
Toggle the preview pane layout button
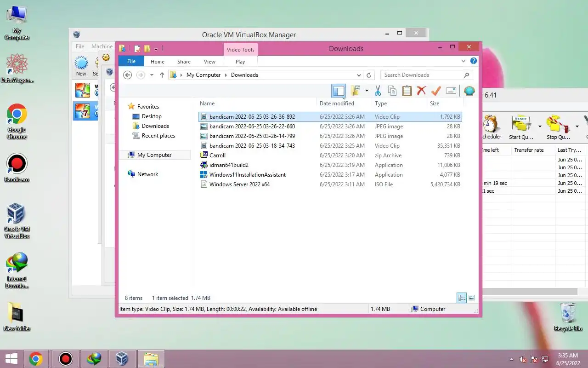(339, 91)
